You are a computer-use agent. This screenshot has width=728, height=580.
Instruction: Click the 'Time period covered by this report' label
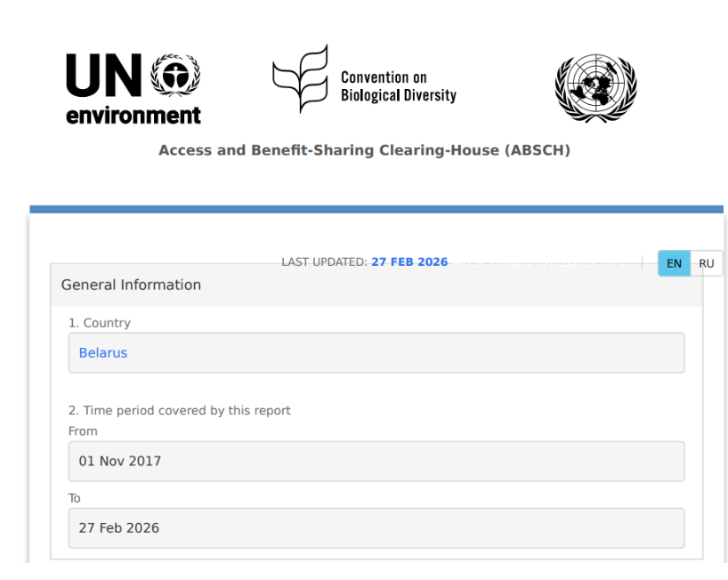[x=180, y=410]
